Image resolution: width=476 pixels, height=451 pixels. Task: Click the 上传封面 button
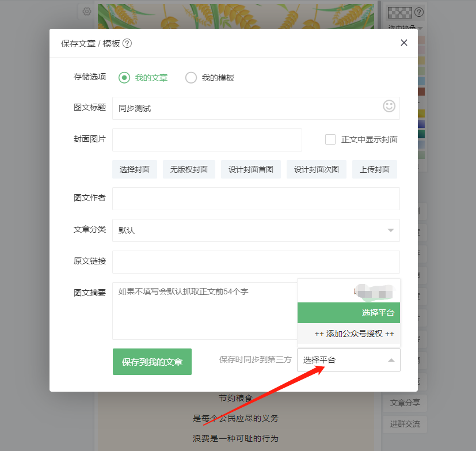(374, 169)
